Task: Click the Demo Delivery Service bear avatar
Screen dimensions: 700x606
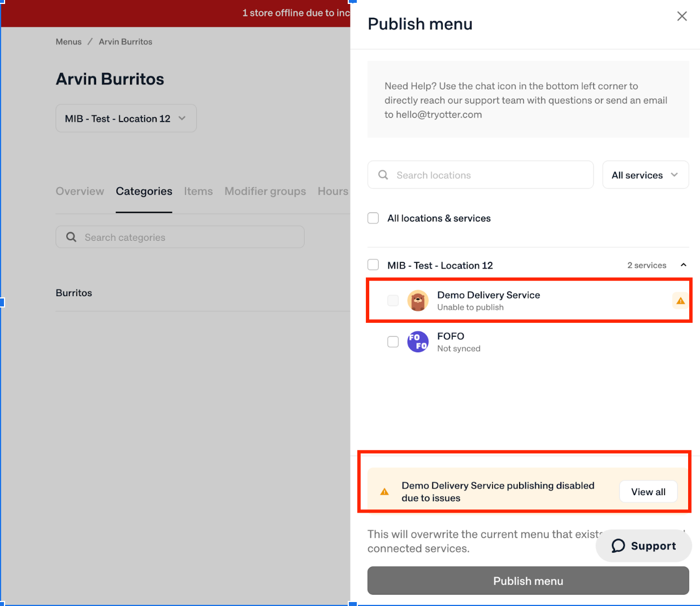Action: pyautogui.click(x=418, y=301)
